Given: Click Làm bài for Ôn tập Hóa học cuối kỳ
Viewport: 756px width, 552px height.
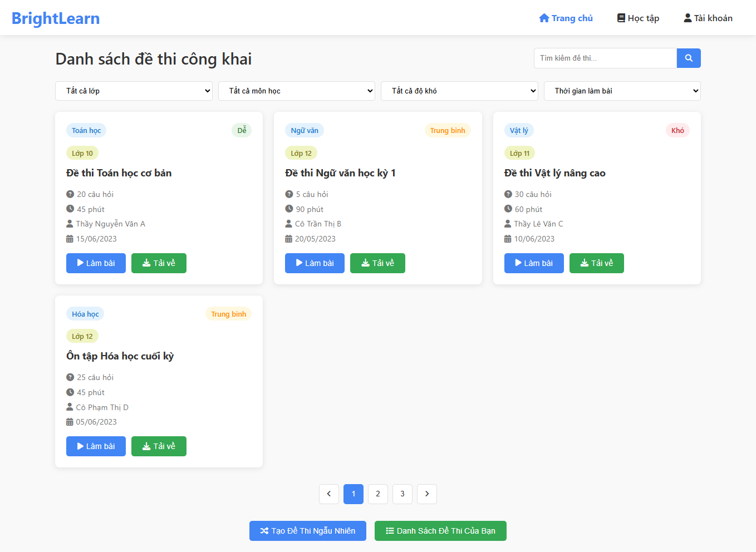Looking at the screenshot, I should tap(96, 446).
